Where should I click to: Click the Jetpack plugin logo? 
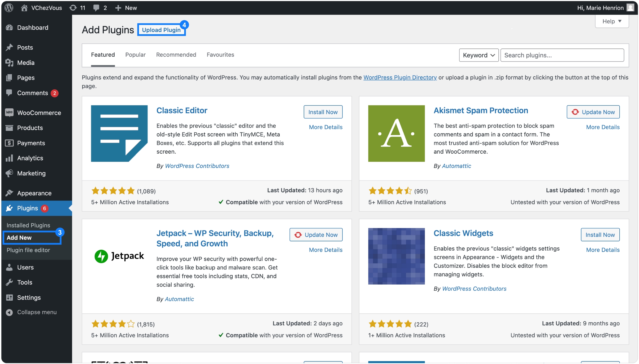(x=119, y=256)
